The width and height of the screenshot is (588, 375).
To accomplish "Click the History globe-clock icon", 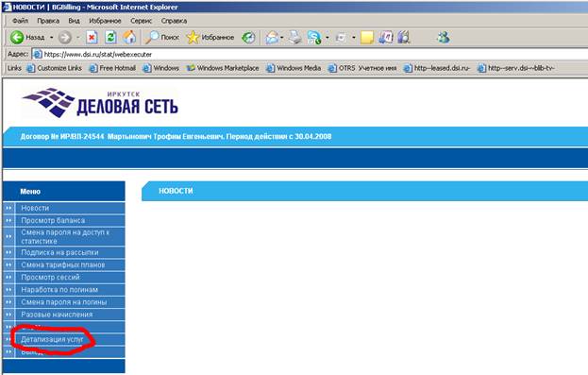I will (248, 38).
